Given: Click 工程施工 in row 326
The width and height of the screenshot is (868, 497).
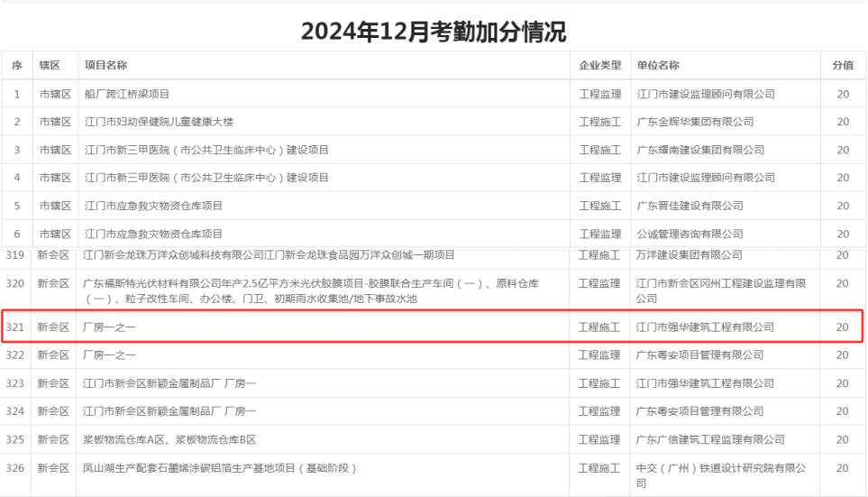Looking at the screenshot, I should [599, 468].
